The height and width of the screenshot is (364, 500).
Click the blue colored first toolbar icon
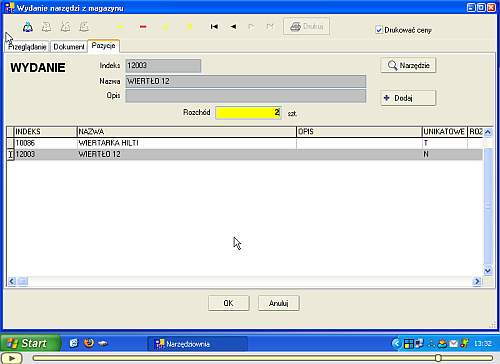pos(28,27)
